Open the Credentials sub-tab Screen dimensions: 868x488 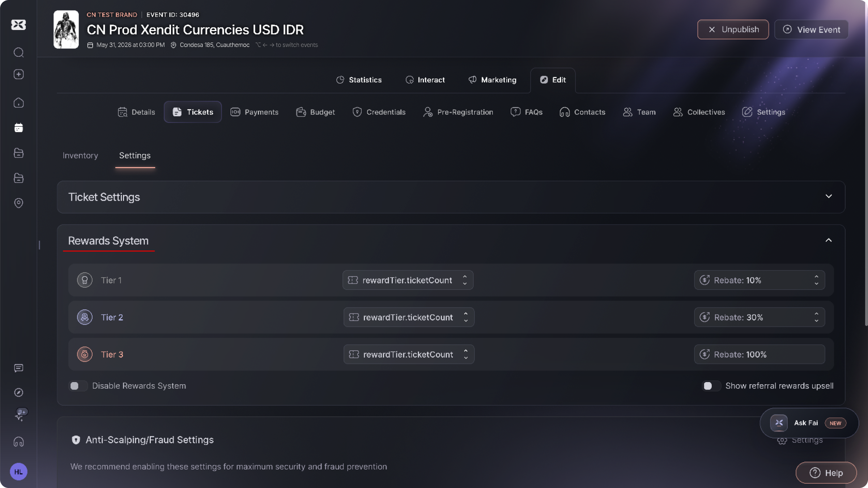379,112
